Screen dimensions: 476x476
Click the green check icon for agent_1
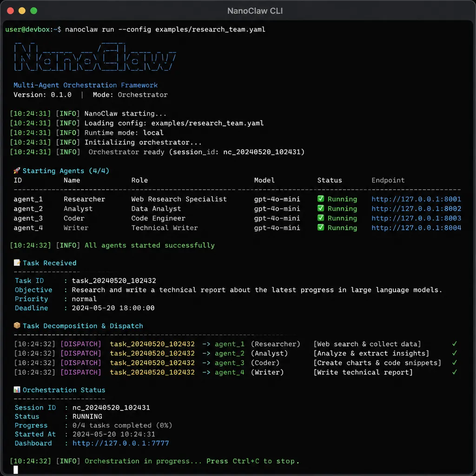pos(321,199)
